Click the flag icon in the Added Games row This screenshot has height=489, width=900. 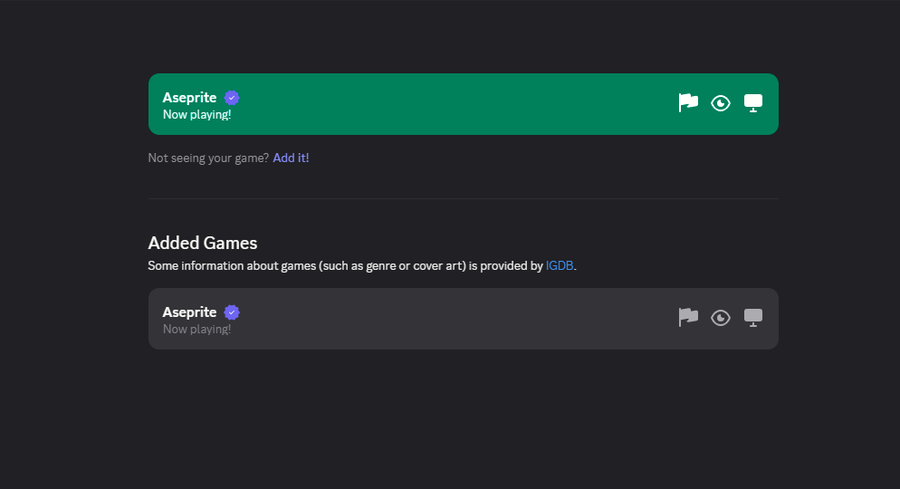688,318
